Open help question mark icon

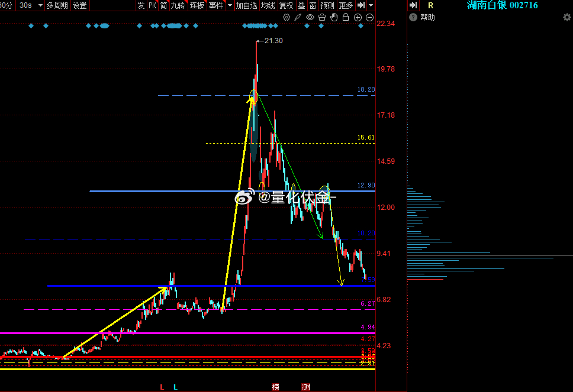coord(413,17)
